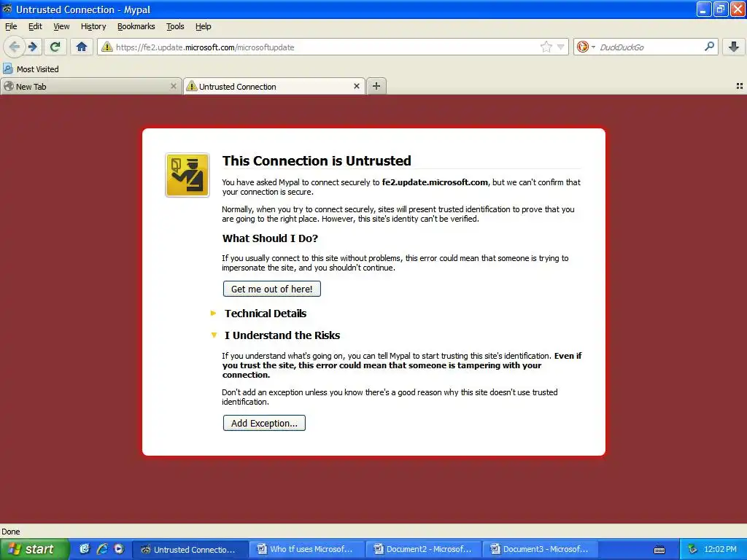Click the system tray network icon
Viewport: 747px width, 560px height.
click(x=692, y=549)
